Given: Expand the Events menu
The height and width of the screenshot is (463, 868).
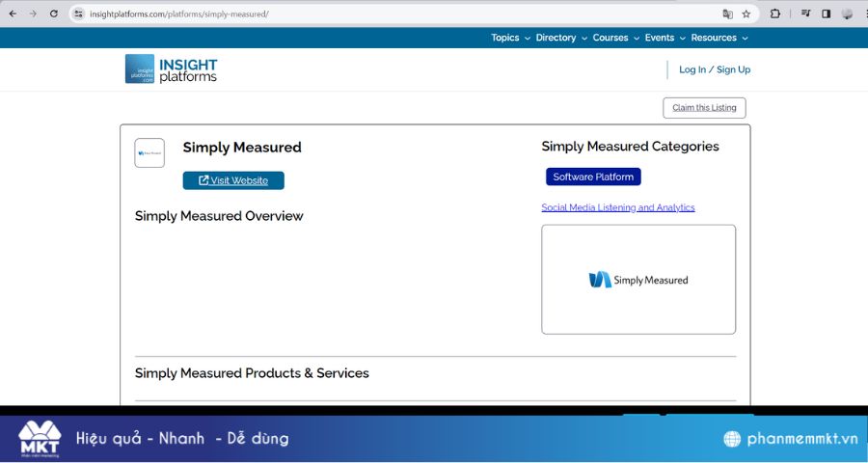Looking at the screenshot, I should 665,38.
